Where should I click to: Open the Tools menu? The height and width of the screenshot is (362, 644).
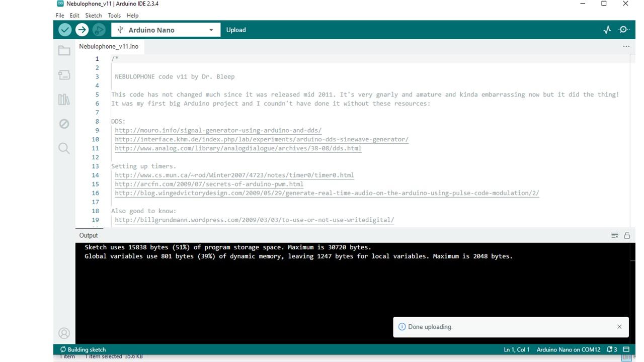[114, 16]
